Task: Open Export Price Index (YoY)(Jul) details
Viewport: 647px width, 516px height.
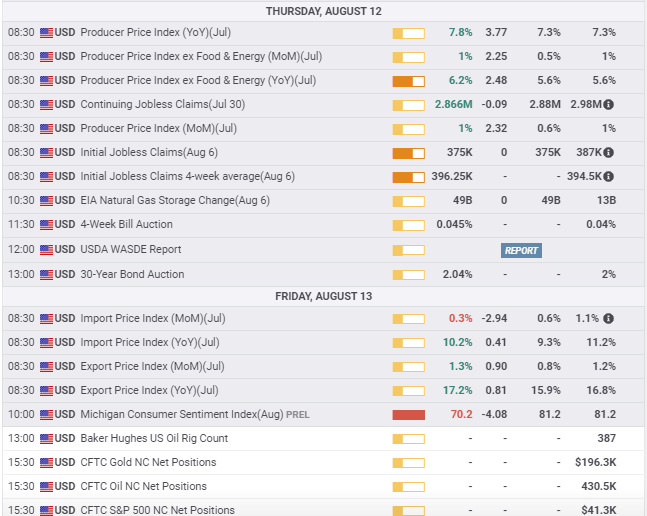Action: click(x=149, y=391)
